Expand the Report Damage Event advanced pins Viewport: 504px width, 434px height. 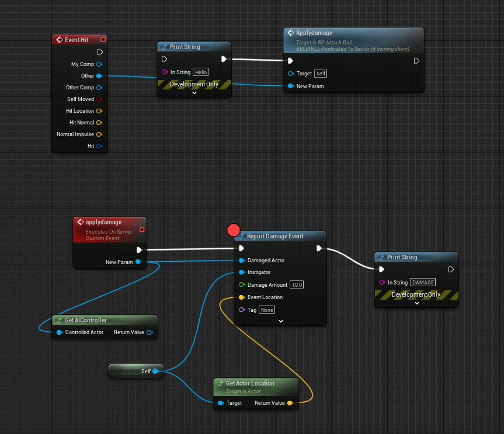point(281,321)
